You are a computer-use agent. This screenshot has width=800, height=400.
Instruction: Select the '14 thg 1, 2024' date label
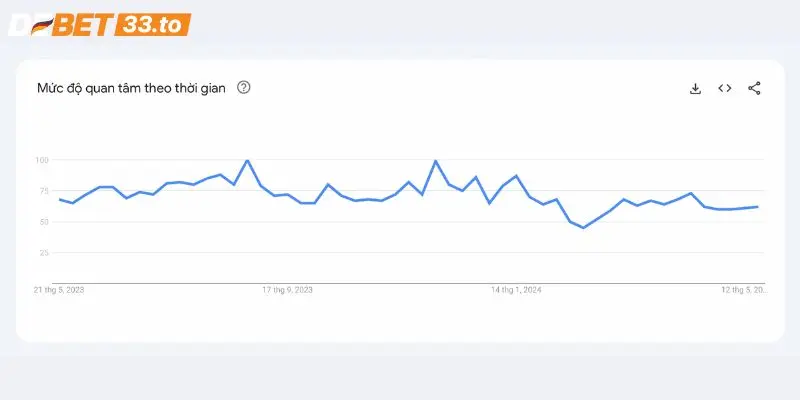[x=516, y=291]
